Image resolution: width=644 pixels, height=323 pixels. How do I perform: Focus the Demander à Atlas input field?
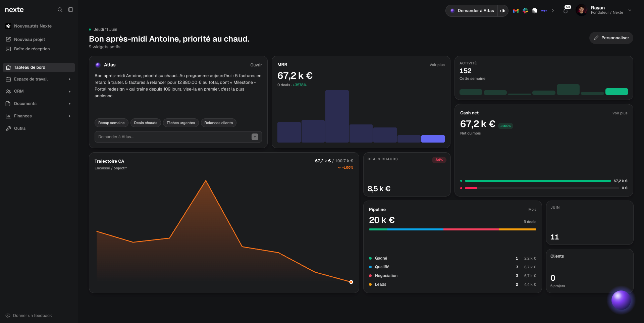pyautogui.click(x=173, y=137)
